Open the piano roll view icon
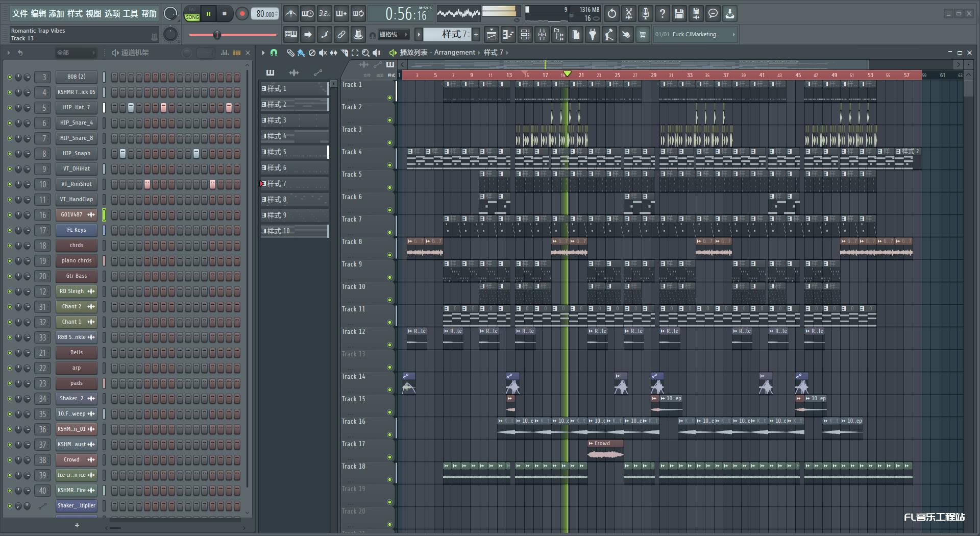This screenshot has width=980, height=536. coord(508,35)
